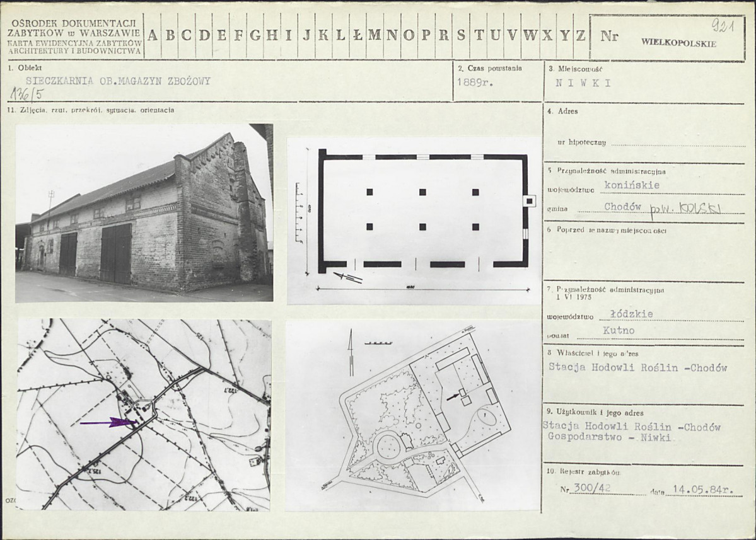Click the handwritten card number 921
This screenshot has width=756, height=540.
coord(723,26)
